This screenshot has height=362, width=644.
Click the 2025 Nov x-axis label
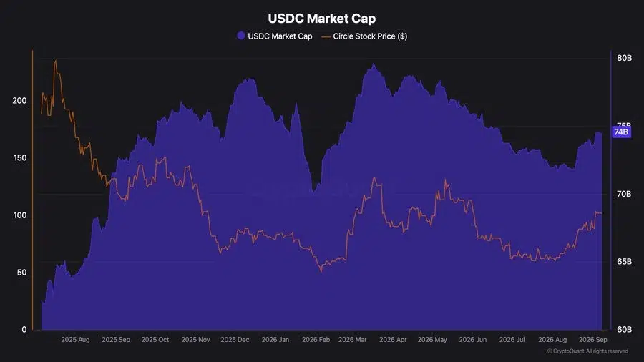(195, 339)
